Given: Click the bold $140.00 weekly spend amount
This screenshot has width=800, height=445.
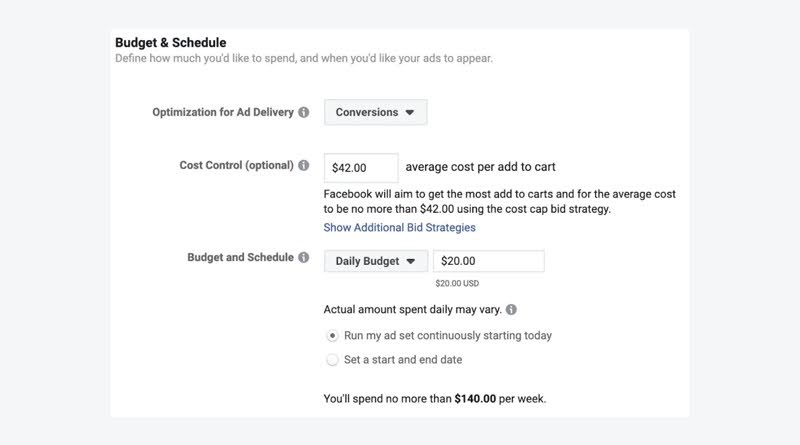Looking at the screenshot, I should [475, 399].
